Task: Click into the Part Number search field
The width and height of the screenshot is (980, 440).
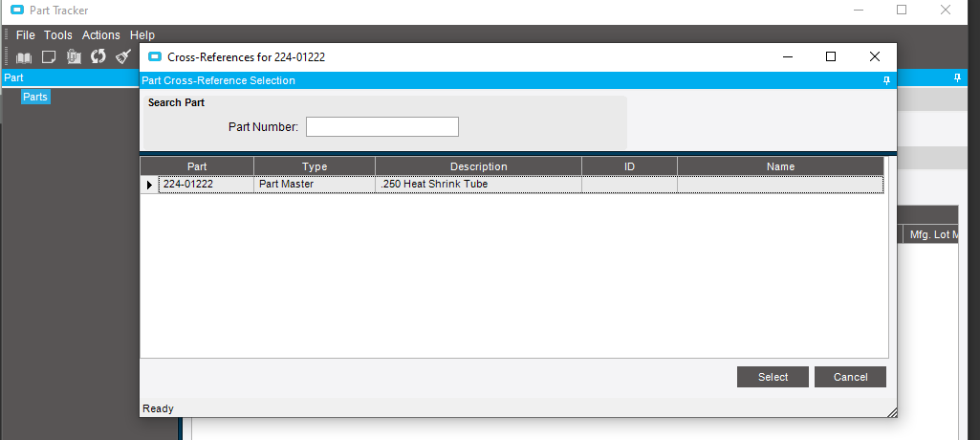Action: 381,127
